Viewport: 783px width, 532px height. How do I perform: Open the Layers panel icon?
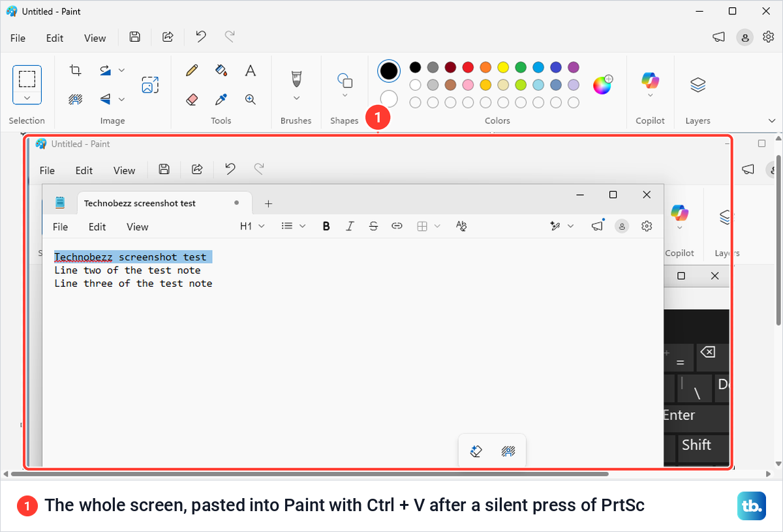pos(698,85)
